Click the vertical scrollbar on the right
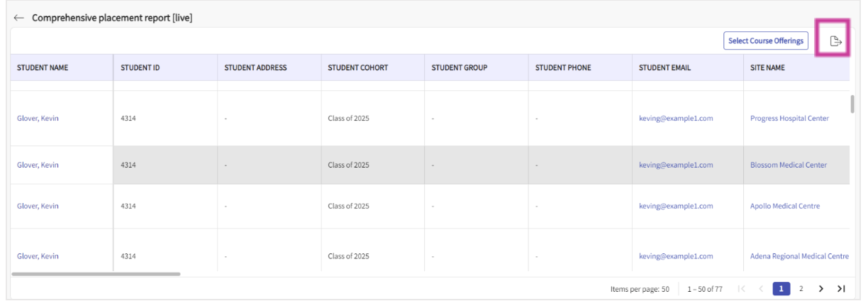Viewport: 868px width, 301px height. [x=852, y=104]
